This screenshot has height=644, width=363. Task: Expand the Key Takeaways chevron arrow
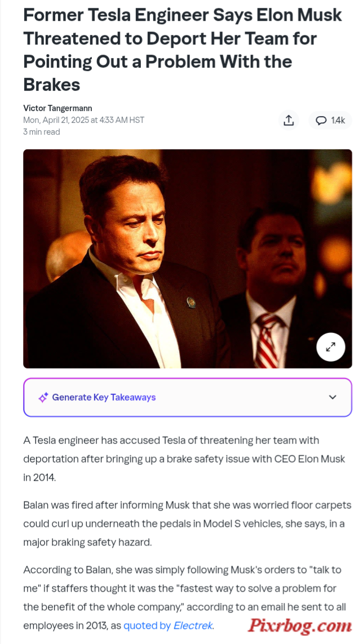point(333,397)
